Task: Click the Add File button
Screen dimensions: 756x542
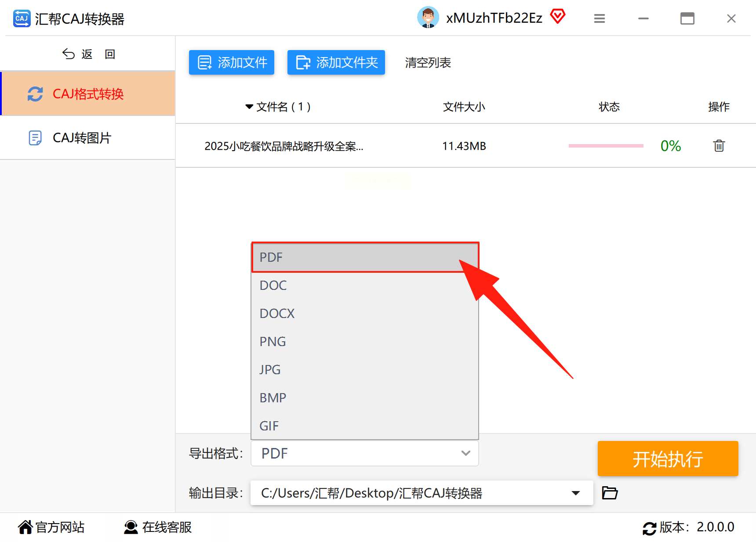Action: pos(232,62)
